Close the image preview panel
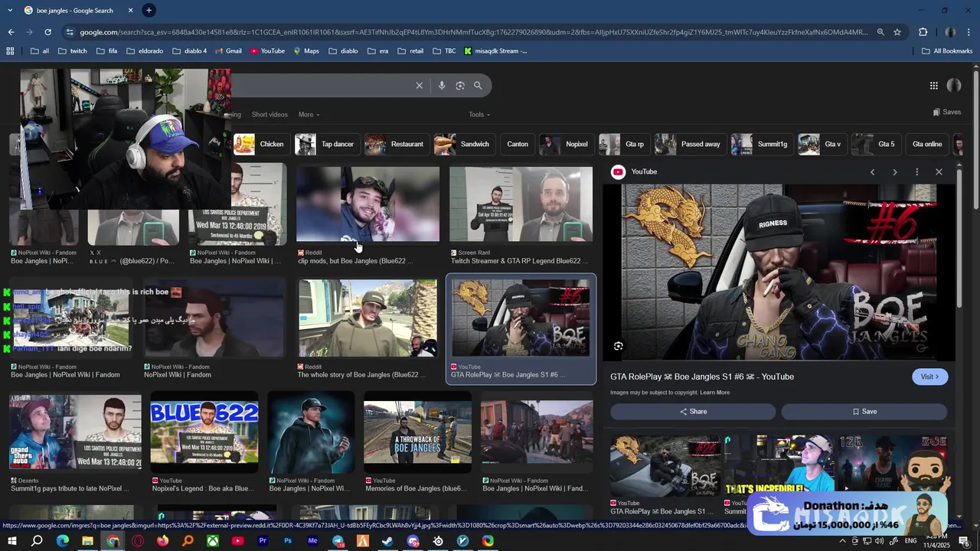Viewport: 980px width, 551px height. (x=939, y=172)
